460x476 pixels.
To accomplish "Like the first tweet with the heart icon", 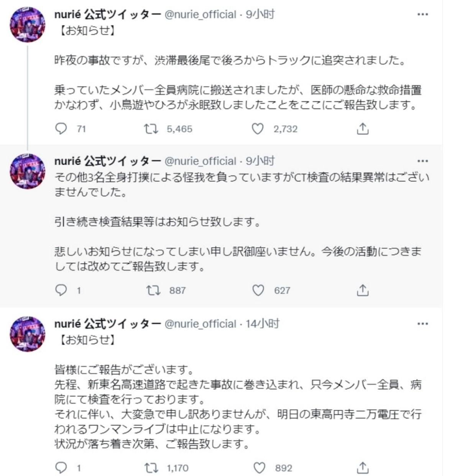I will pyautogui.click(x=258, y=129).
